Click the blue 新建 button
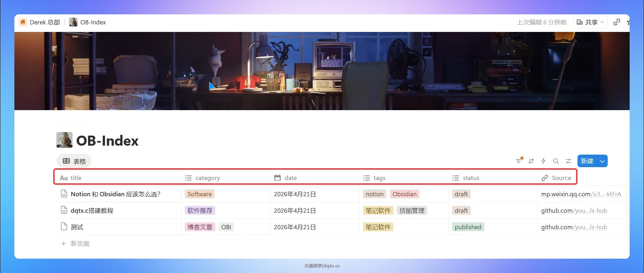The image size is (644, 273). click(x=587, y=161)
